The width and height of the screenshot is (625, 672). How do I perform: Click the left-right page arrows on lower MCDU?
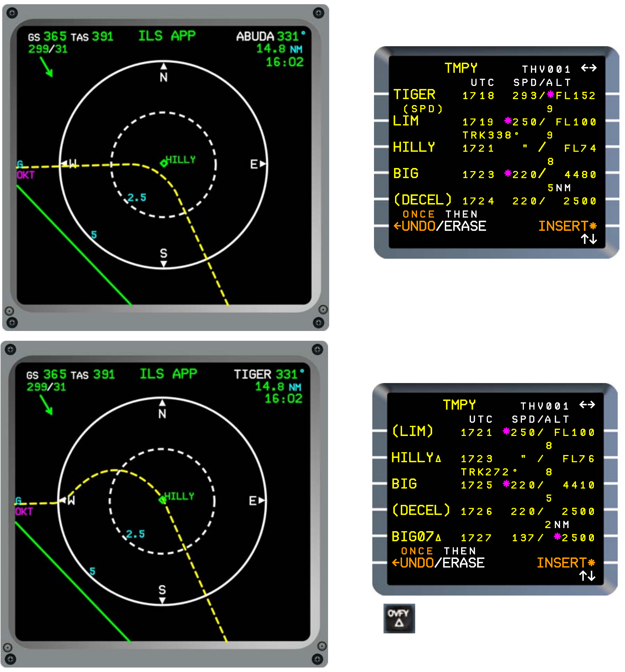coord(587,405)
